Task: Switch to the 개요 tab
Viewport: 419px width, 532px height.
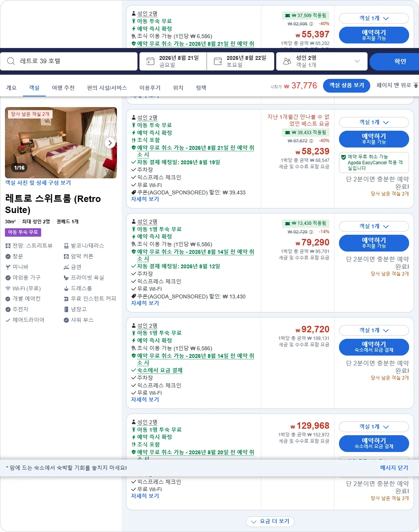Action: 11,88
